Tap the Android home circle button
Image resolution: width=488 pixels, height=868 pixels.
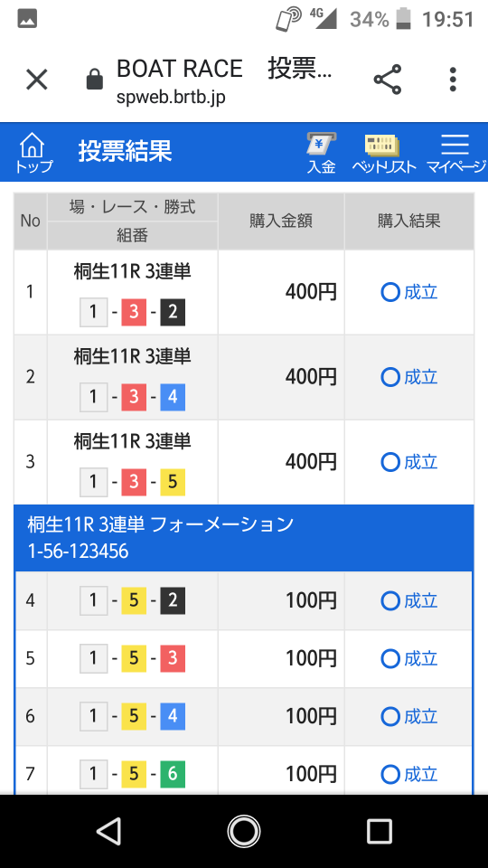(244, 831)
